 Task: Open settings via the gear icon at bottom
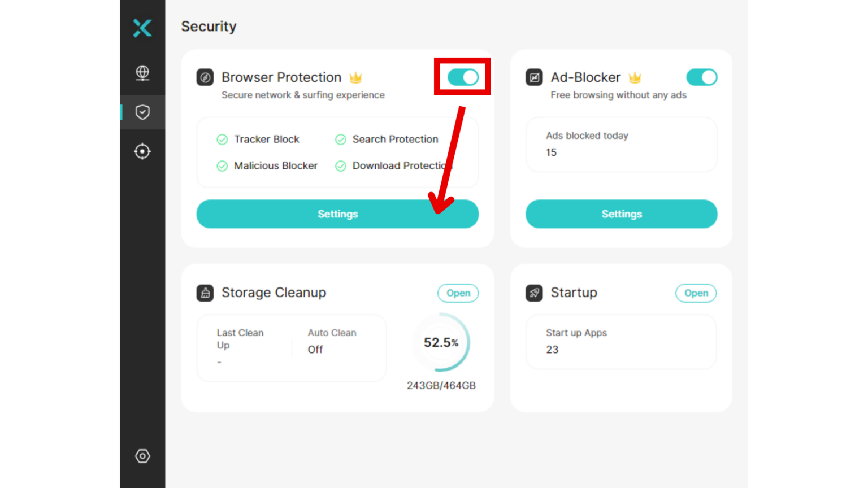pos(142,456)
